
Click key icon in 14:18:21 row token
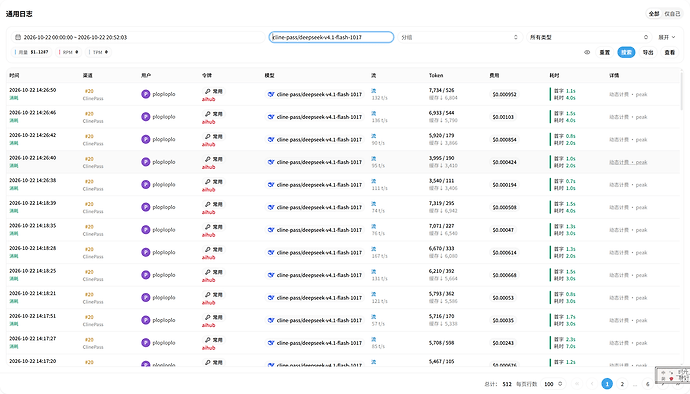coord(208,295)
